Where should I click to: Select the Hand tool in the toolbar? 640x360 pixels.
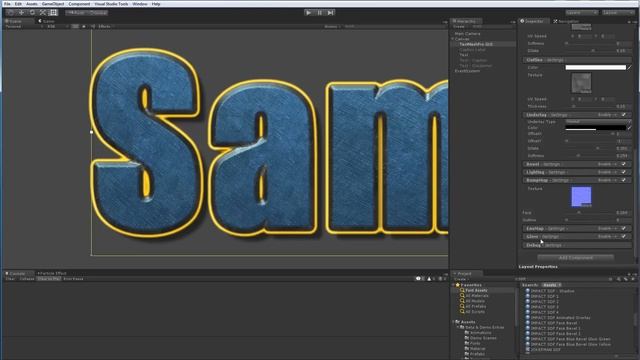point(11,13)
